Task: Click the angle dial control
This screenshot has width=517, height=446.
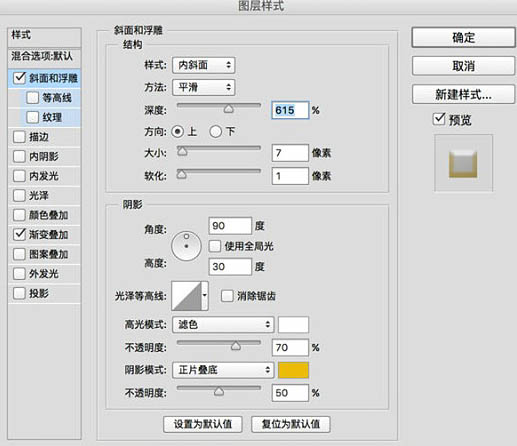Action: 186,246
